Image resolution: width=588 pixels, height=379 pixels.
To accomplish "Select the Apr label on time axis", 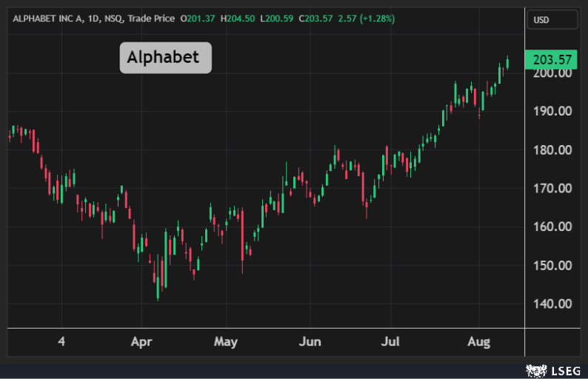I will (141, 342).
